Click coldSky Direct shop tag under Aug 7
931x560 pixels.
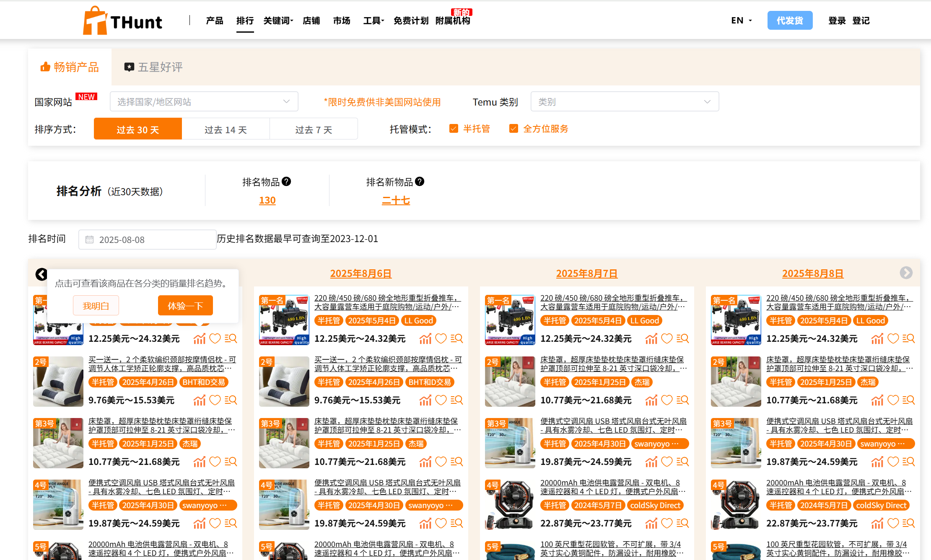point(655,506)
